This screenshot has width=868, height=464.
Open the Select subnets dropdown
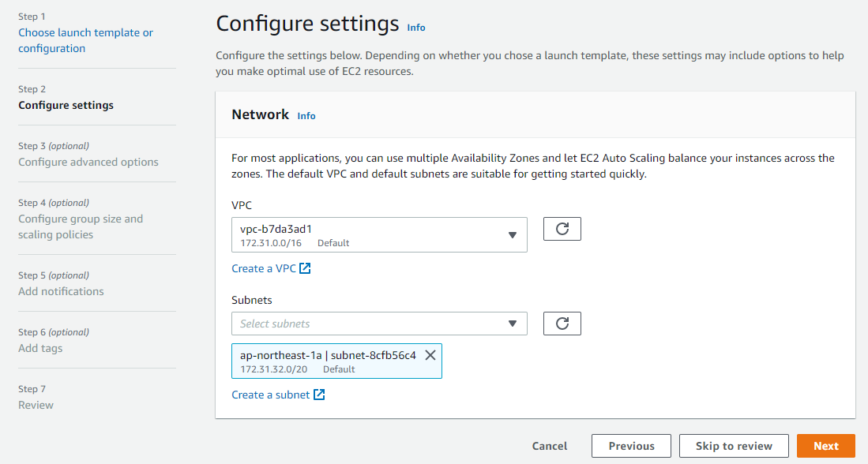click(379, 324)
